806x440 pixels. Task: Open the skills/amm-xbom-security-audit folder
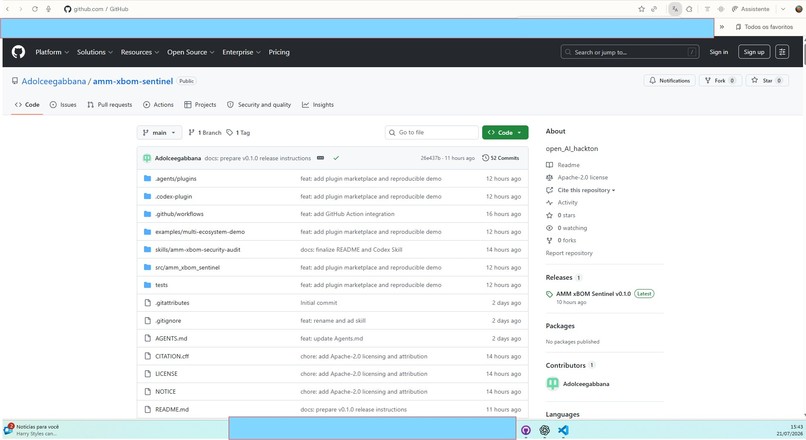point(198,249)
